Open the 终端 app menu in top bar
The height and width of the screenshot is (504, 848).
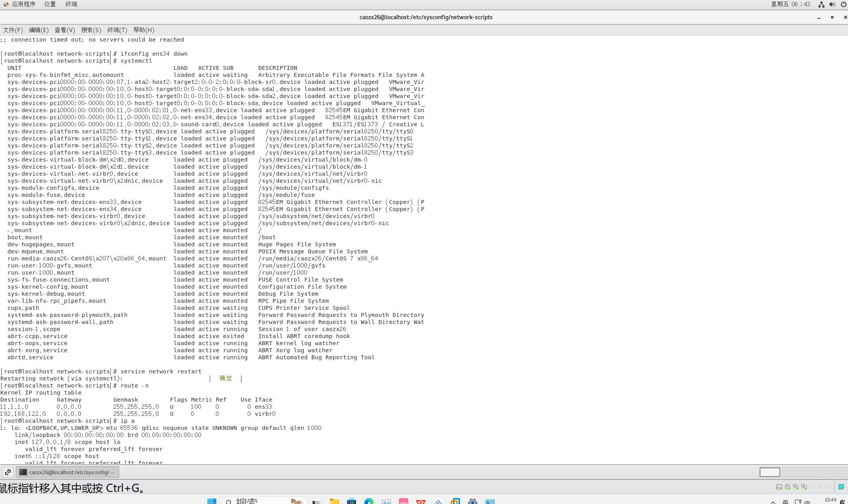pyautogui.click(x=71, y=4)
